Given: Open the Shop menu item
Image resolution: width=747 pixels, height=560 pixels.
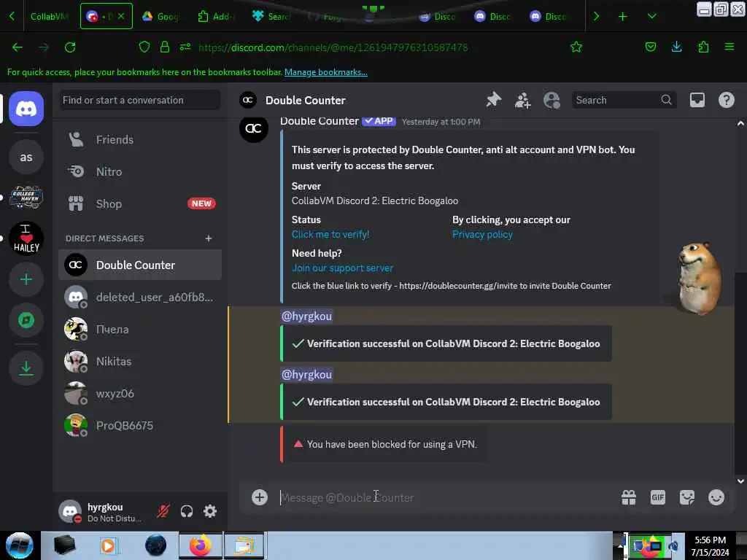Looking at the screenshot, I should click(140, 204).
